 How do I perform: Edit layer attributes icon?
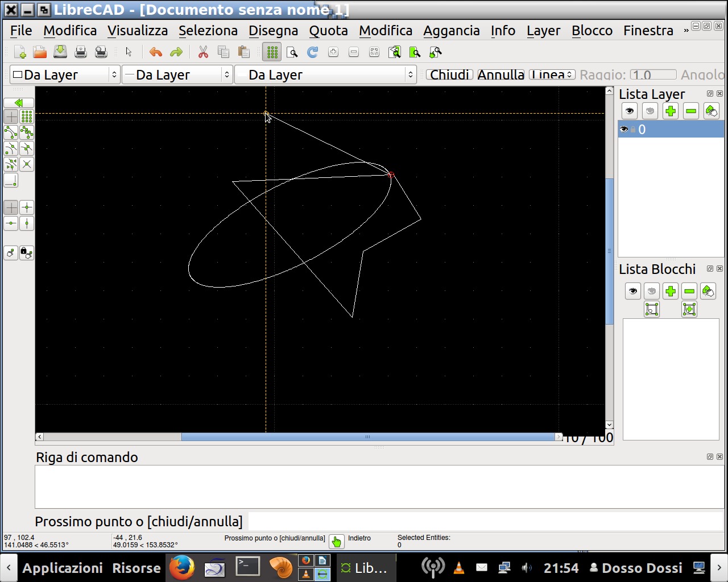point(712,111)
